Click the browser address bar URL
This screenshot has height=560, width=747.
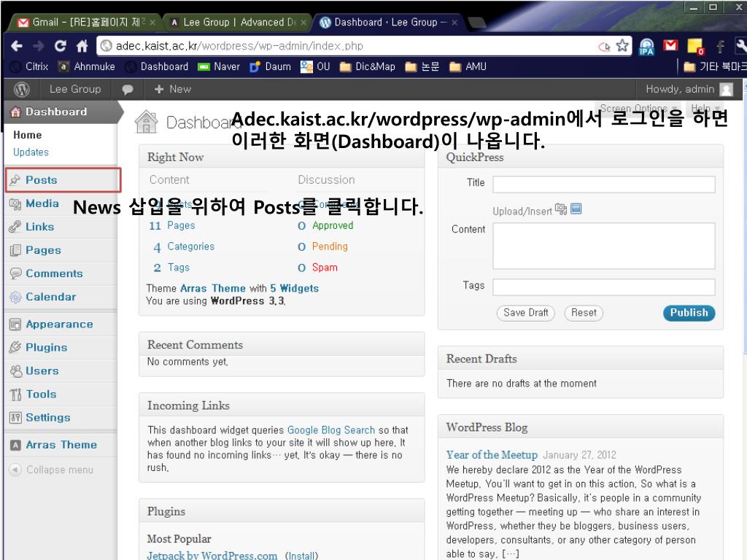coord(239,46)
